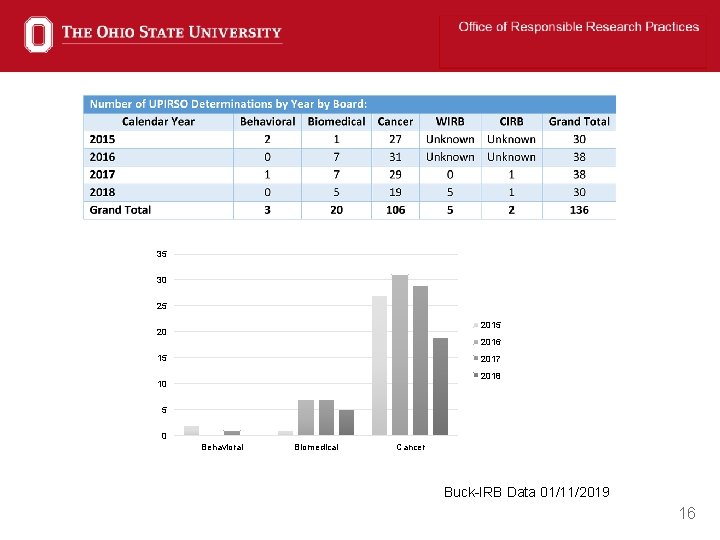Viewport: 720px width, 540px height.
Task: Click Cancer value 27 in 2015 row
Action: (395, 139)
